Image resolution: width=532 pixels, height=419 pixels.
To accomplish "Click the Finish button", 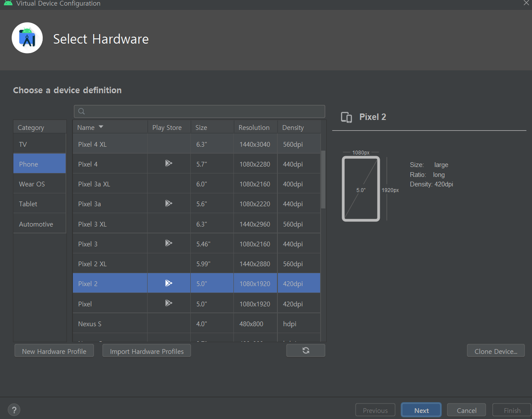I will 512,410.
